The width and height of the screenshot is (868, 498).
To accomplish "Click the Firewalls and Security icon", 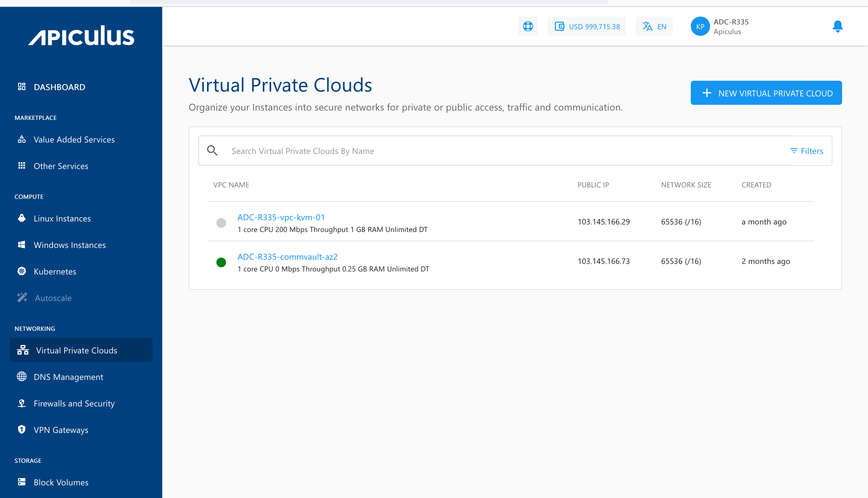I will [x=22, y=403].
